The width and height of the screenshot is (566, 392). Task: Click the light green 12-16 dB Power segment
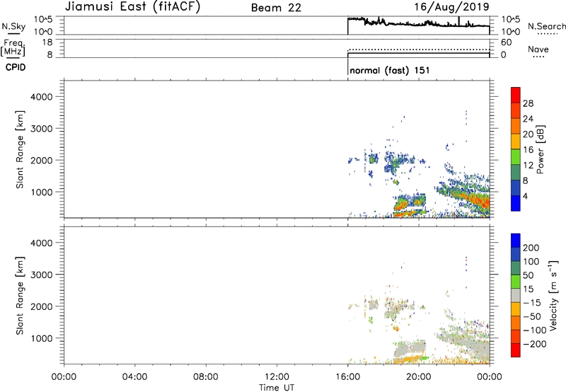click(516, 157)
